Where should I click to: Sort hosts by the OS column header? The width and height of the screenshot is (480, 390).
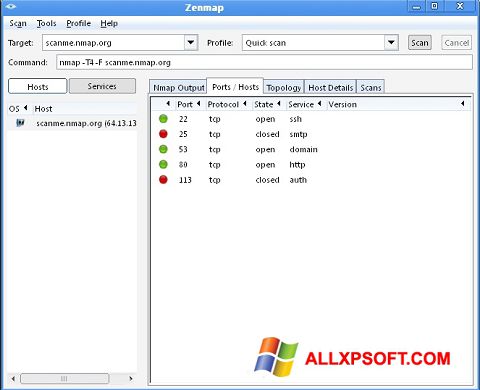(18, 109)
